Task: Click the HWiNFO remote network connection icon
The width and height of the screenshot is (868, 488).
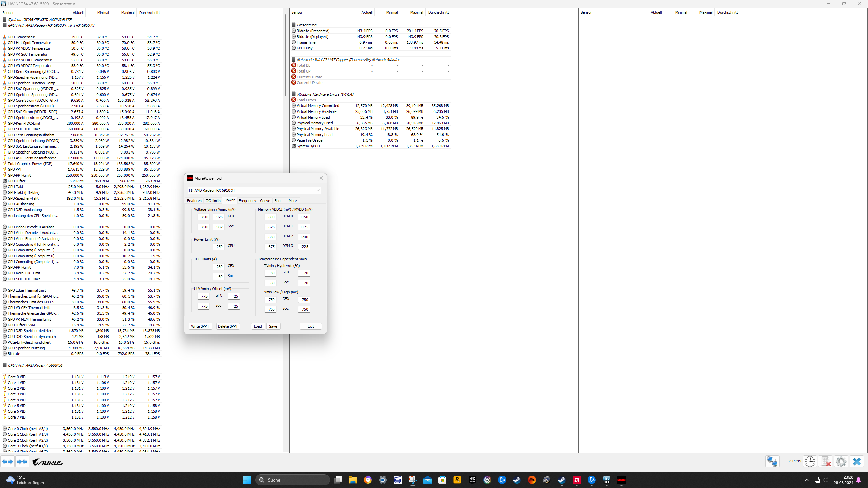Action: pyautogui.click(x=772, y=462)
